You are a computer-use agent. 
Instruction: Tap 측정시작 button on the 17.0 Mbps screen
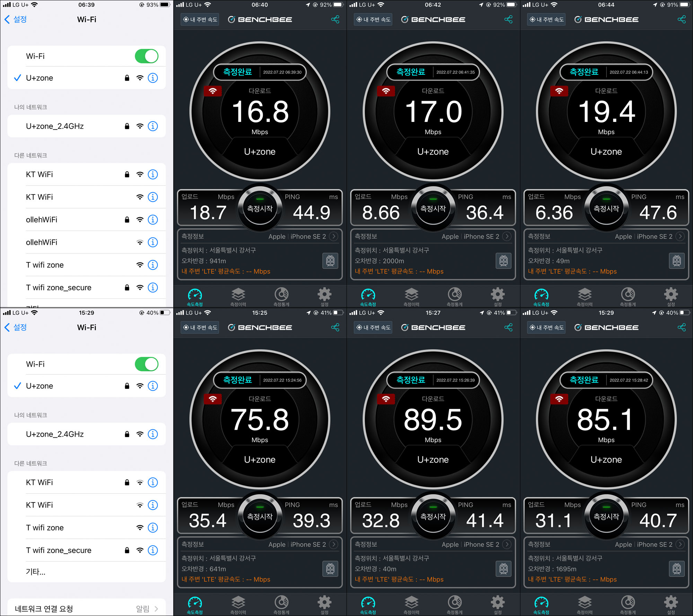[x=433, y=208]
